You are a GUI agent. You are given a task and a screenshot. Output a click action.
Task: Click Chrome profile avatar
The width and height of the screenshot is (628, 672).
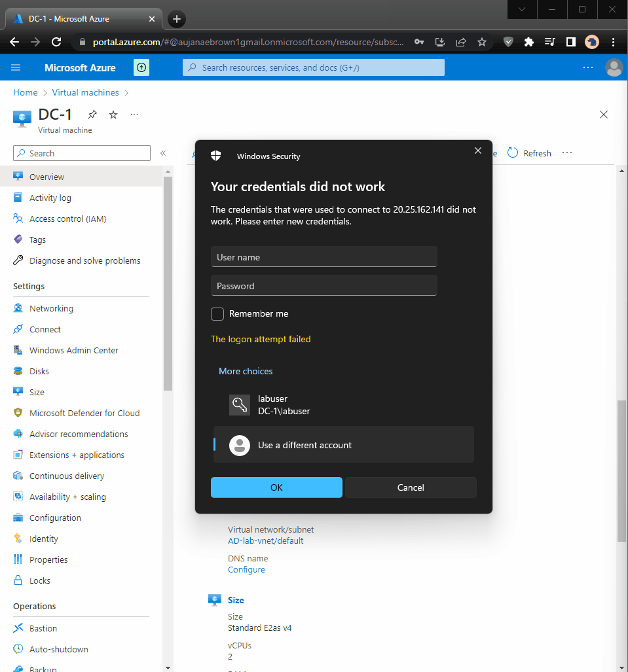(592, 42)
